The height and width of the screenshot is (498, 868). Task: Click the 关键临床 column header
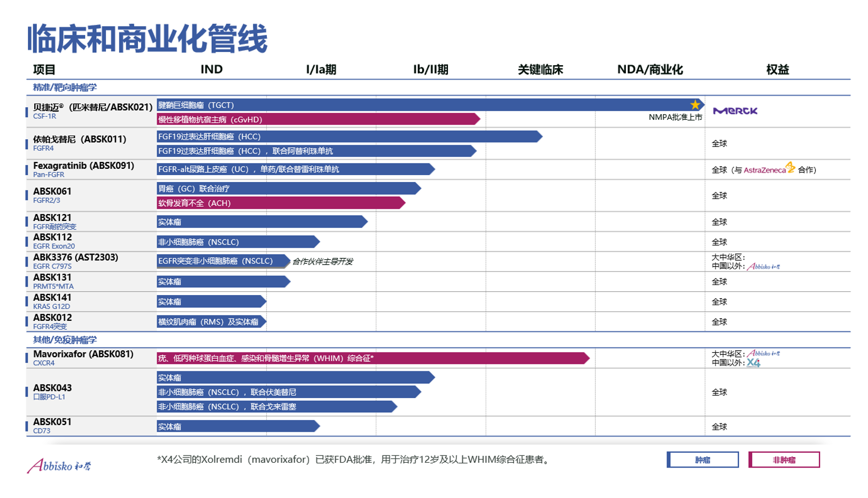point(540,69)
